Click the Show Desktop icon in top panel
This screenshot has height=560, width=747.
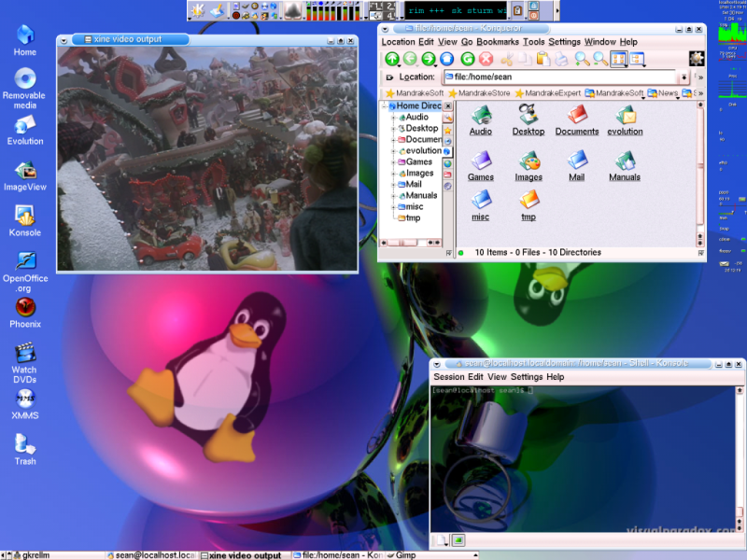pos(217,10)
